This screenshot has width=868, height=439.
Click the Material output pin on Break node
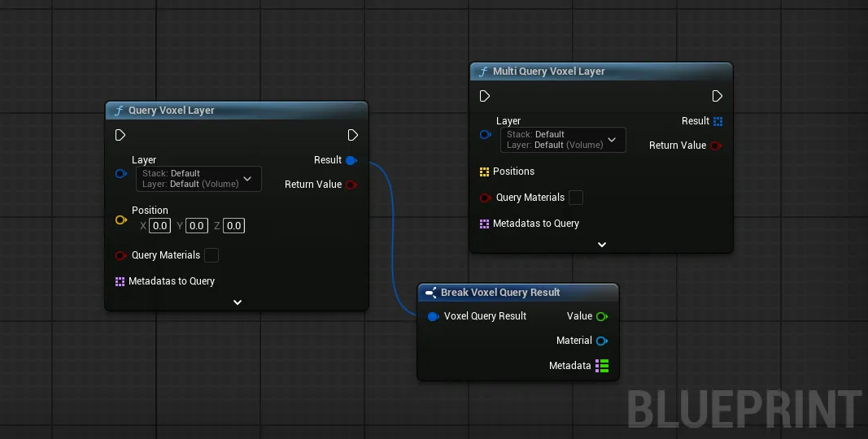pos(602,341)
